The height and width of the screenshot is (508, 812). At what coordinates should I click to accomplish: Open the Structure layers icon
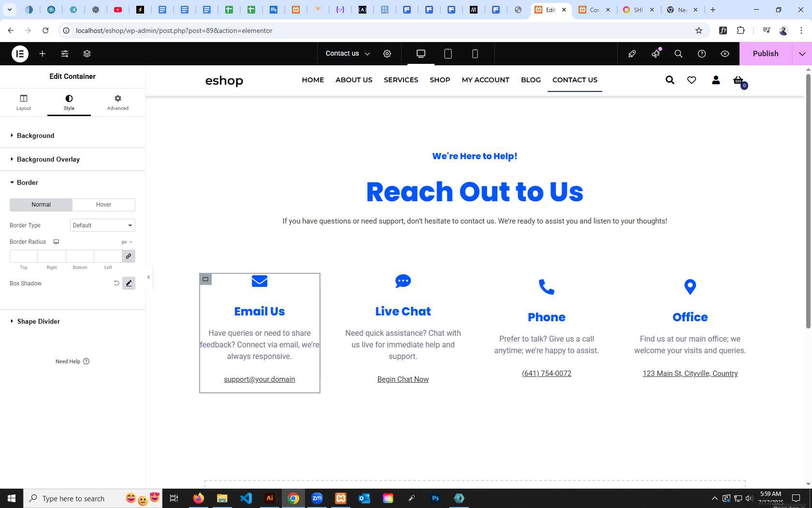point(87,54)
